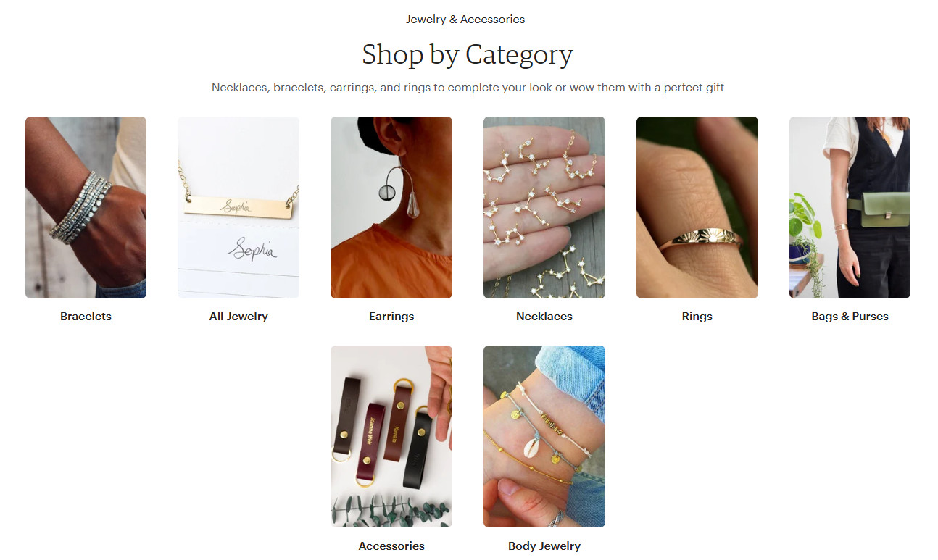The width and height of the screenshot is (938, 560).
Task: View the constellation Necklaces image
Action: pos(544,207)
